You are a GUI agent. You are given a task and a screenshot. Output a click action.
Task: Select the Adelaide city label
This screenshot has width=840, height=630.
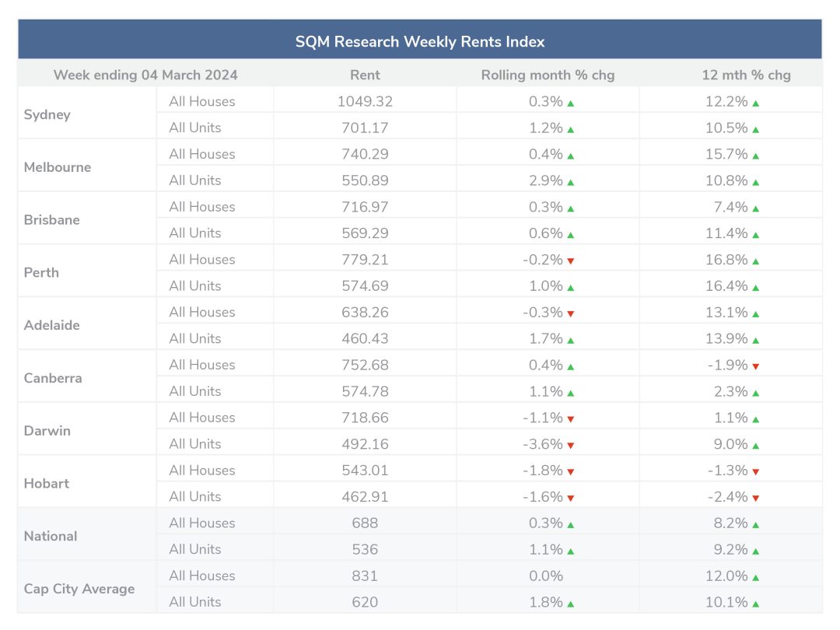pos(52,325)
